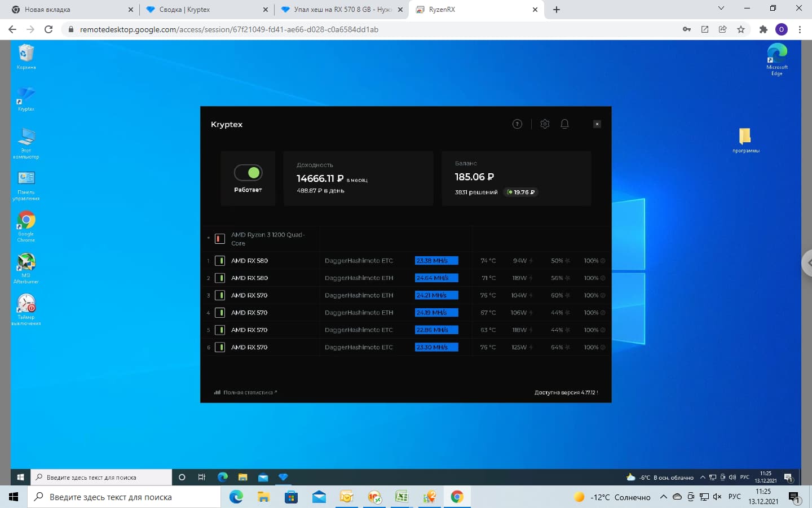Click the 185.06 ₽ balance amount
Viewport: 812px width, 508px height.
(x=474, y=177)
